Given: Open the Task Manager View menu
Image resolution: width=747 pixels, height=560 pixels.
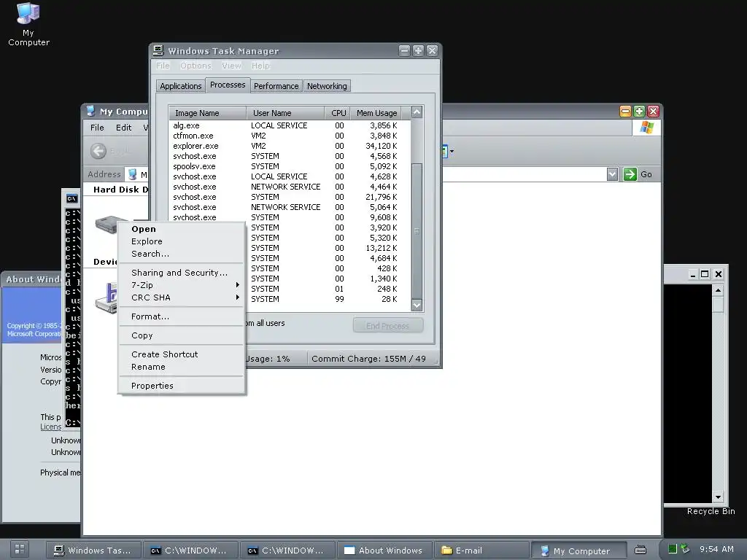Looking at the screenshot, I should pyautogui.click(x=231, y=66).
